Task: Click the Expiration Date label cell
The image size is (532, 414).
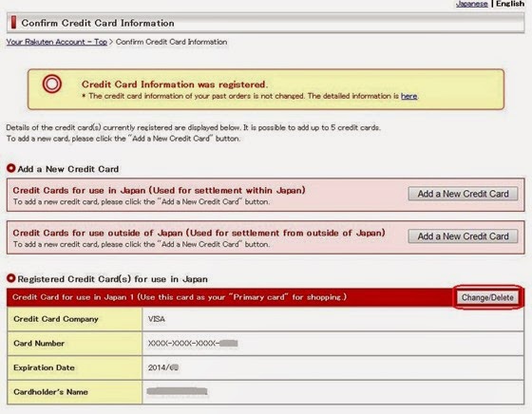Action: [x=75, y=367]
